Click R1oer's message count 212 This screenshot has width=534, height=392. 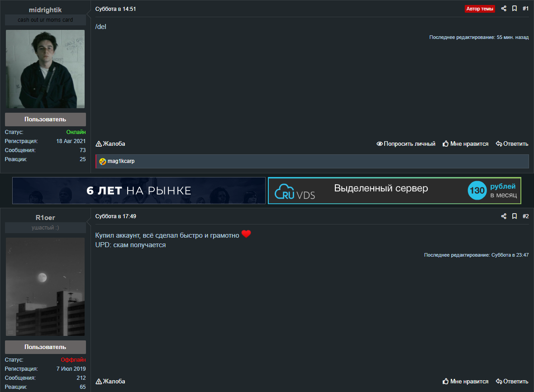81,378
